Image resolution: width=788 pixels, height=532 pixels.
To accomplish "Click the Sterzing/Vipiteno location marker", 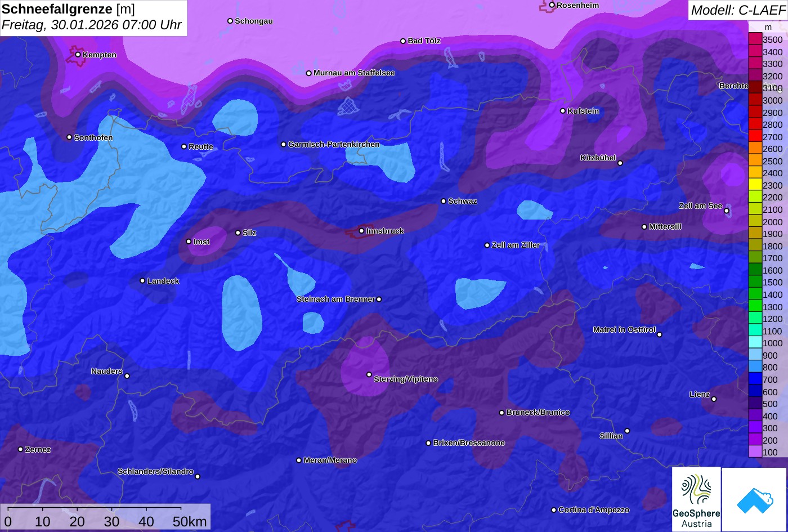I will pos(369,374).
